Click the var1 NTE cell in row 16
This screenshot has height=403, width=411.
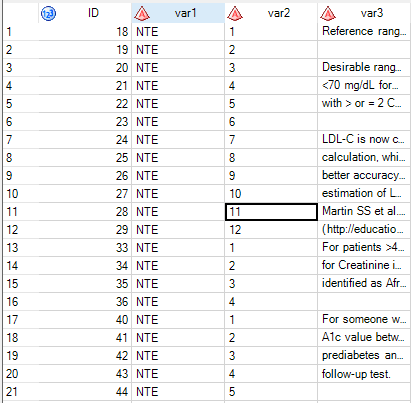(178, 302)
